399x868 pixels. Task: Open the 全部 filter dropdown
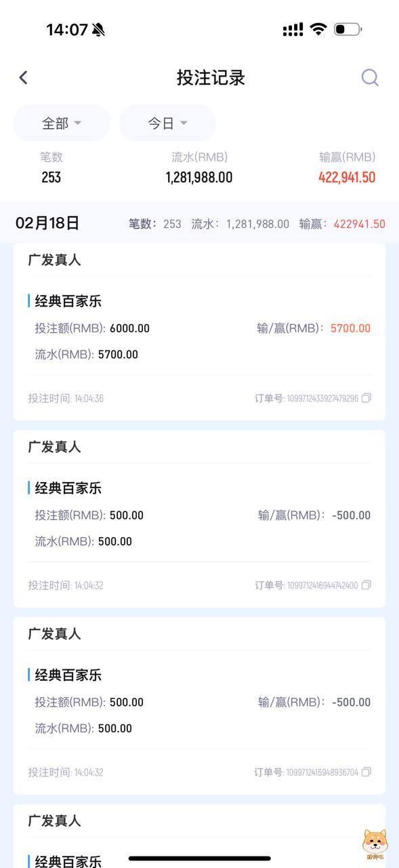61,123
